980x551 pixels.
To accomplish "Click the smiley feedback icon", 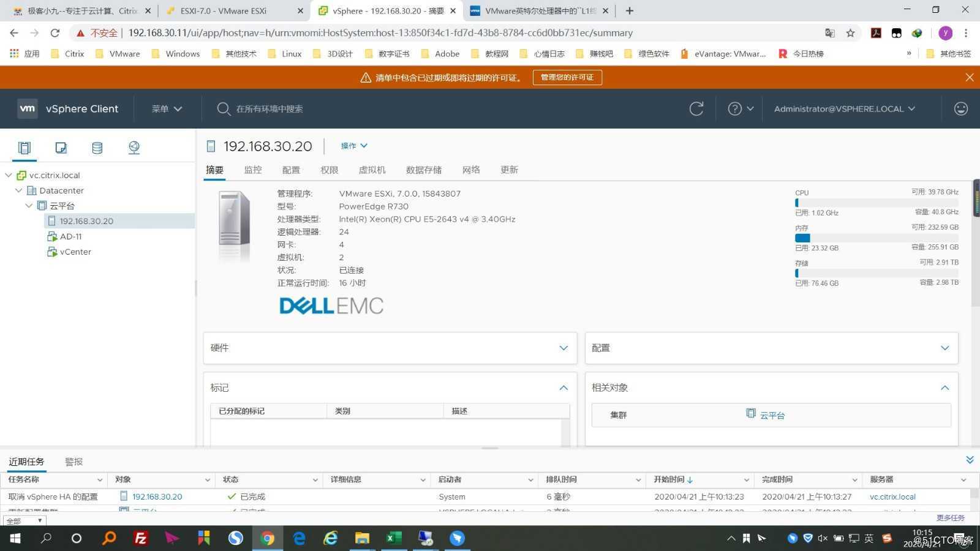I will pos(961,109).
